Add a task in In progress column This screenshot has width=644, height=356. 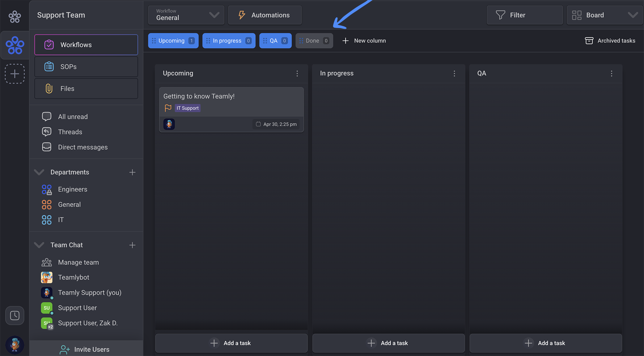(388, 343)
